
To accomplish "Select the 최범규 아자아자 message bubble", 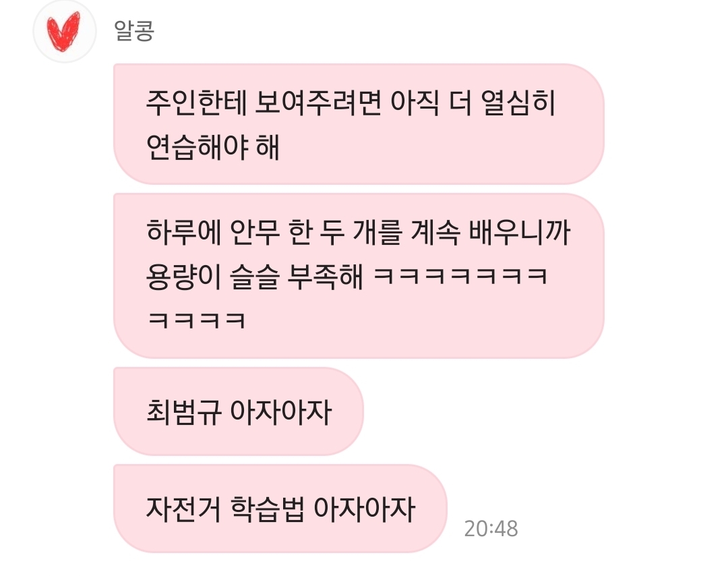I will point(239,411).
